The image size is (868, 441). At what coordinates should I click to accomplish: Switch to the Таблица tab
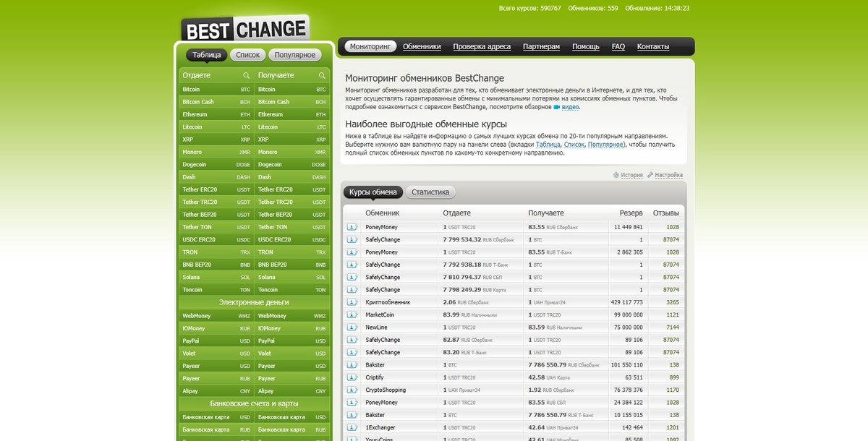207,55
